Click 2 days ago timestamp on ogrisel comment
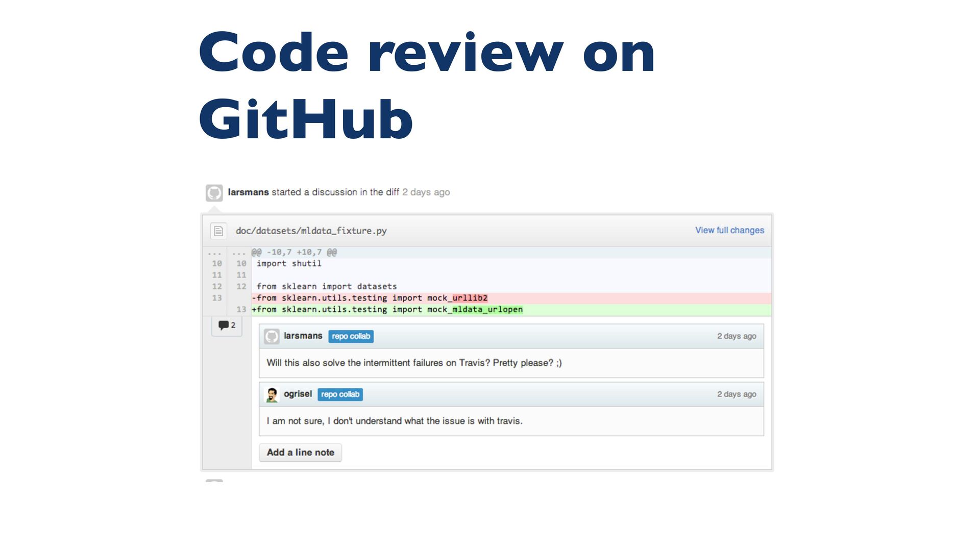The image size is (980, 551). click(736, 394)
